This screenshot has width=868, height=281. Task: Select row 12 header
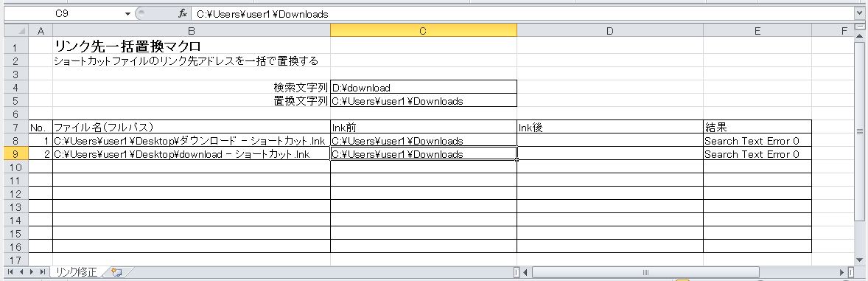click(15, 193)
